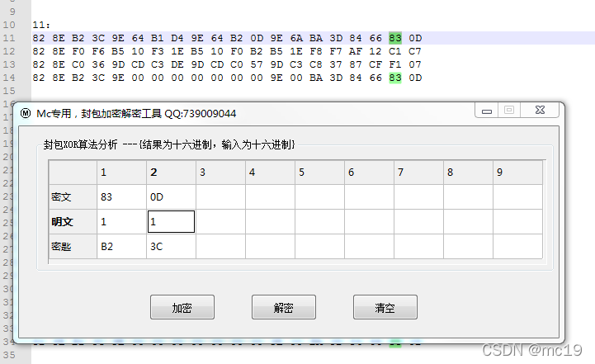Click byte F1 on editor line 13
This screenshot has width=595, height=364.
(395, 64)
